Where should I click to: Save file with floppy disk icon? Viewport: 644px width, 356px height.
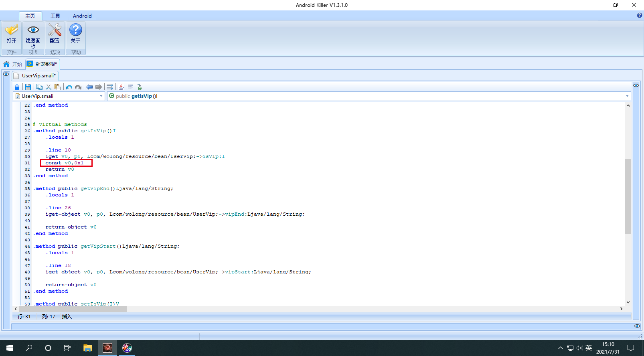click(x=28, y=87)
